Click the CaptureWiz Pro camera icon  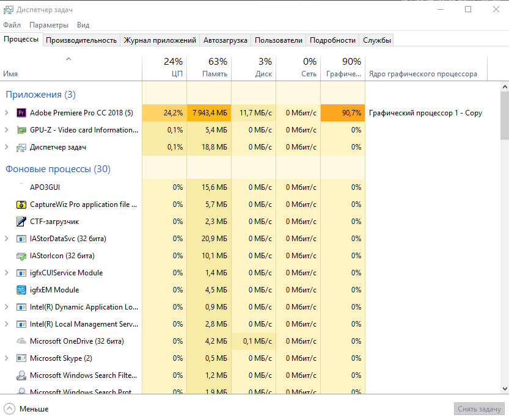(21, 205)
